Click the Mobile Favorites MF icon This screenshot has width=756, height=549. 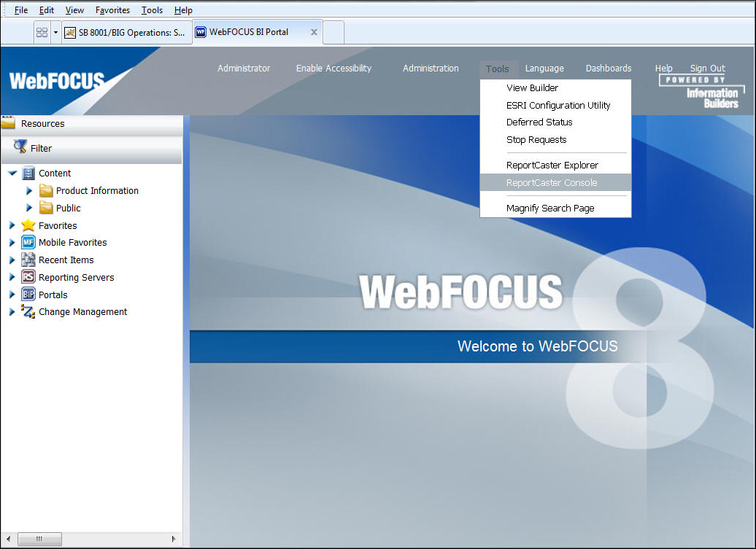(x=28, y=242)
